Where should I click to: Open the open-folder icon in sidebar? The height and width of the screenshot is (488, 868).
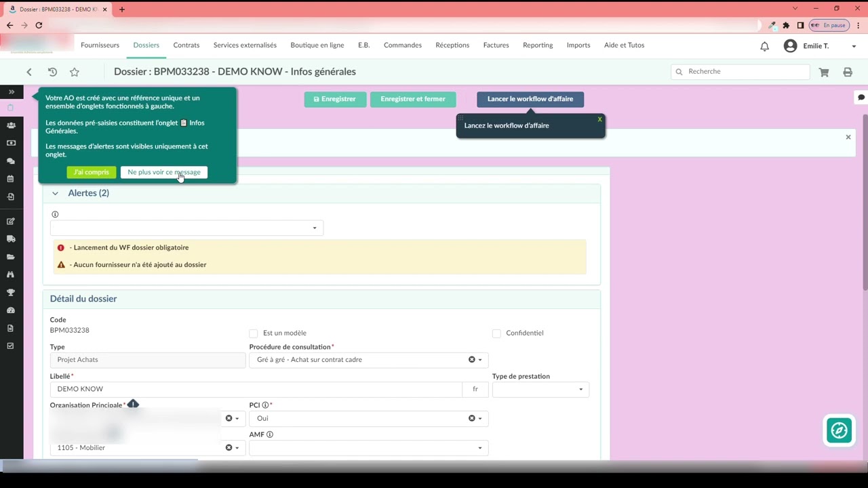11,257
